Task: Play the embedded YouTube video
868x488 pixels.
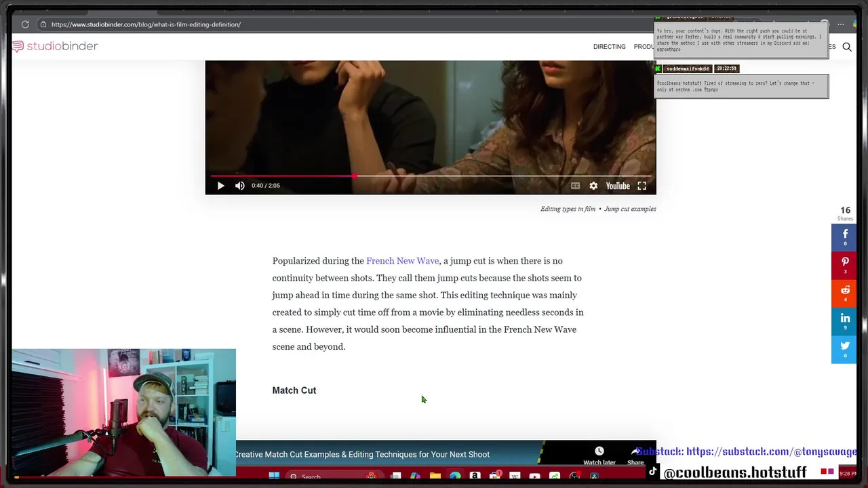Action: point(220,186)
